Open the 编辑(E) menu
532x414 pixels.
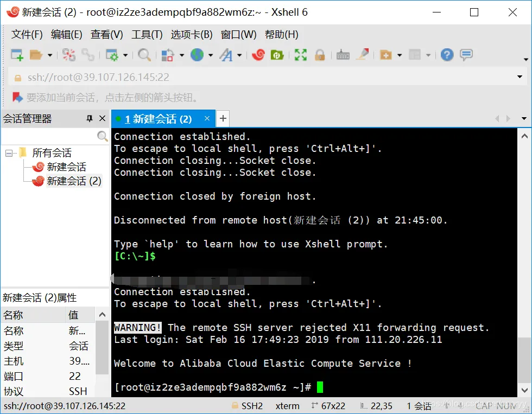[66, 35]
